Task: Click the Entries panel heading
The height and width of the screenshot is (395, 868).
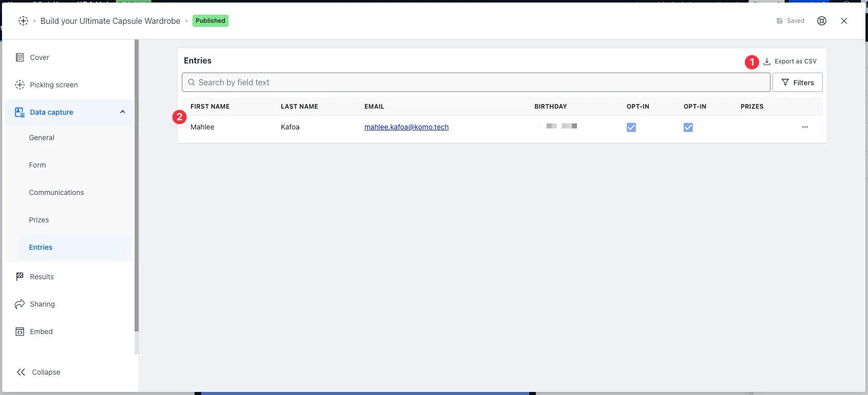Action: pos(198,60)
